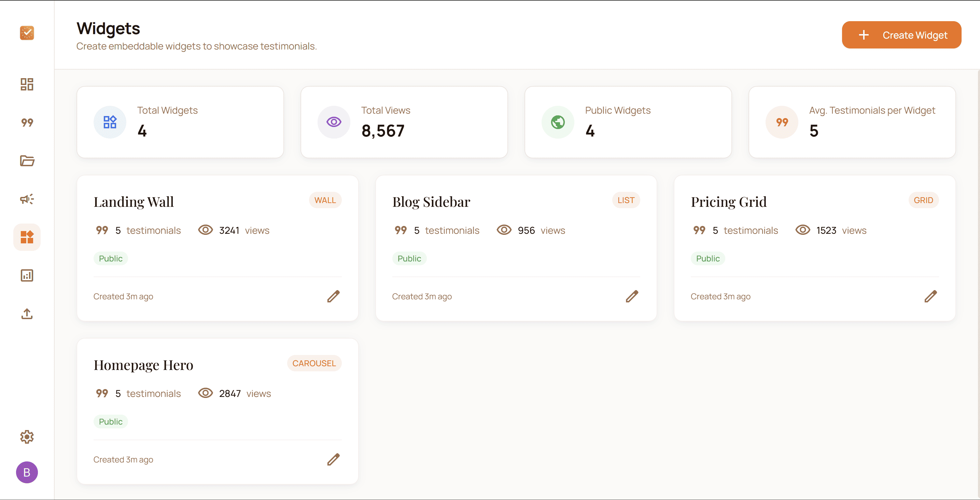
Task: Click the upload/export icon in sidebar
Action: coord(27,314)
